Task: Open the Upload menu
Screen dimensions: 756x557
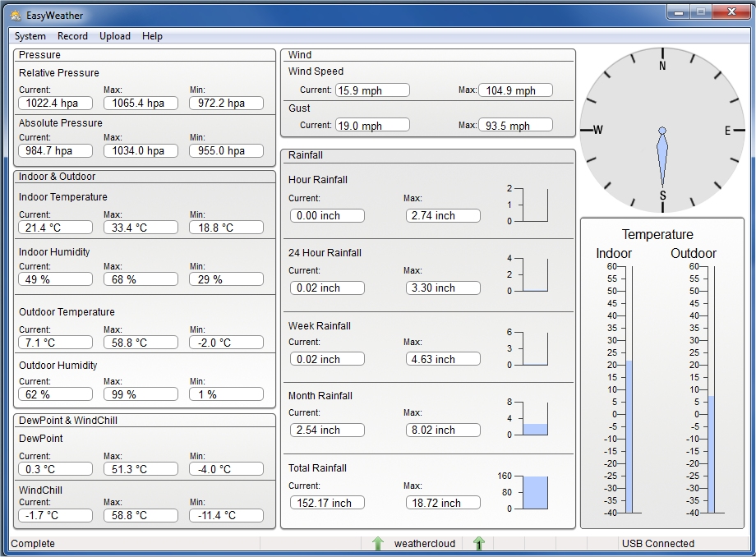Action: (x=115, y=36)
